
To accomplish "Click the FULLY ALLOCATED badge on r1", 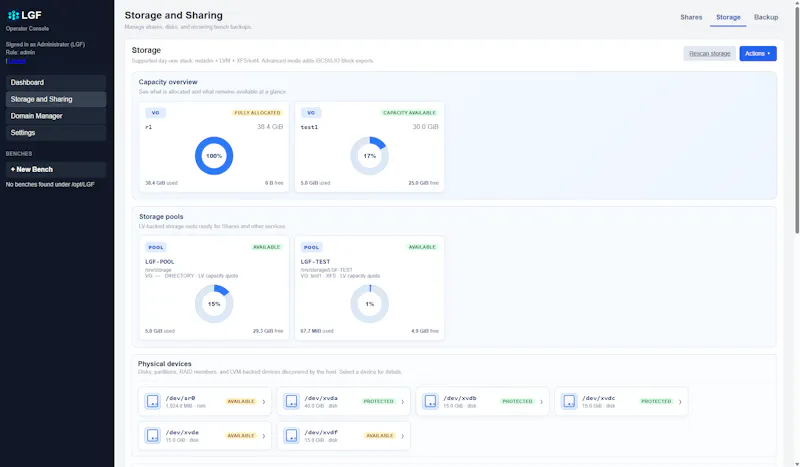I will pyautogui.click(x=257, y=113).
